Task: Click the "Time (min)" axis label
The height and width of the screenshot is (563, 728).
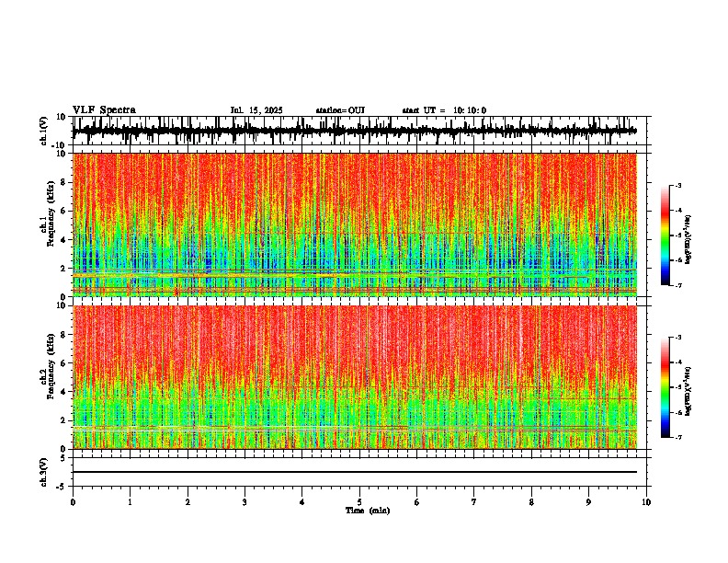Action: [368, 511]
